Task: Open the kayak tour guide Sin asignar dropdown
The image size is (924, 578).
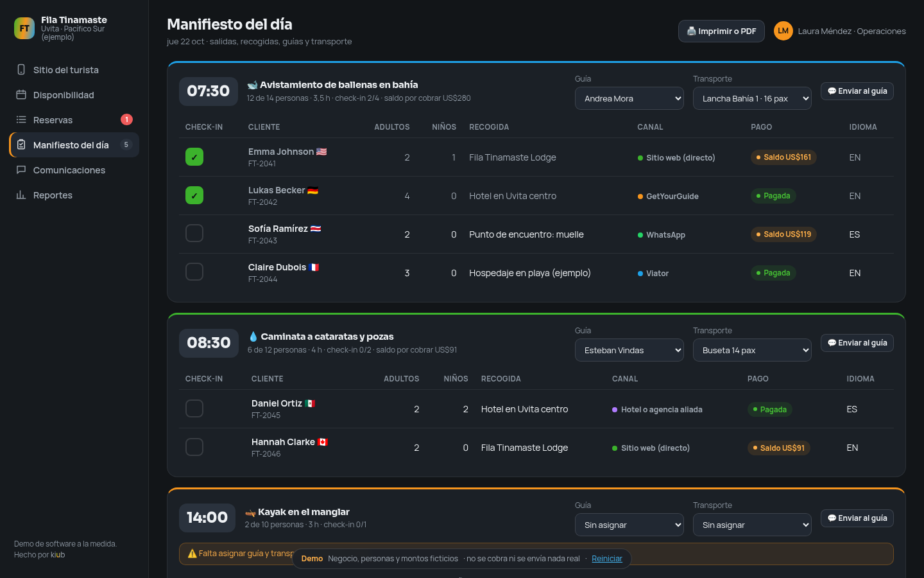Action: (629, 525)
